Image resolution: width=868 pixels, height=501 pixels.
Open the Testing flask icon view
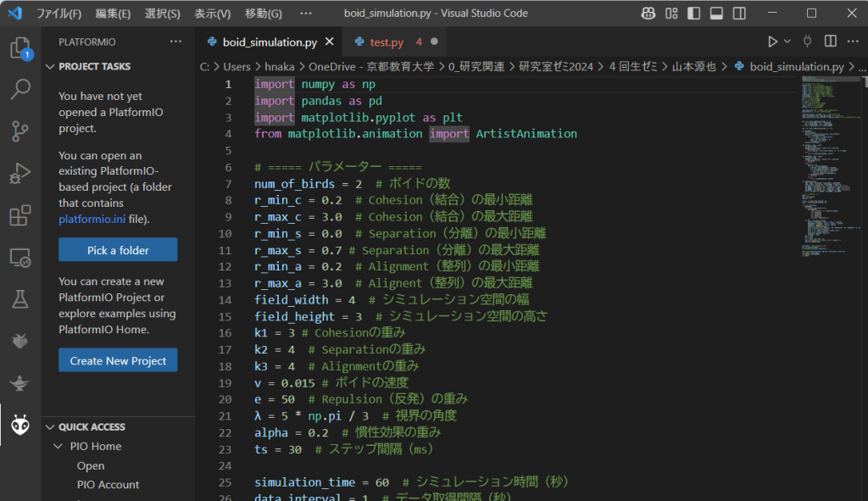(x=19, y=298)
